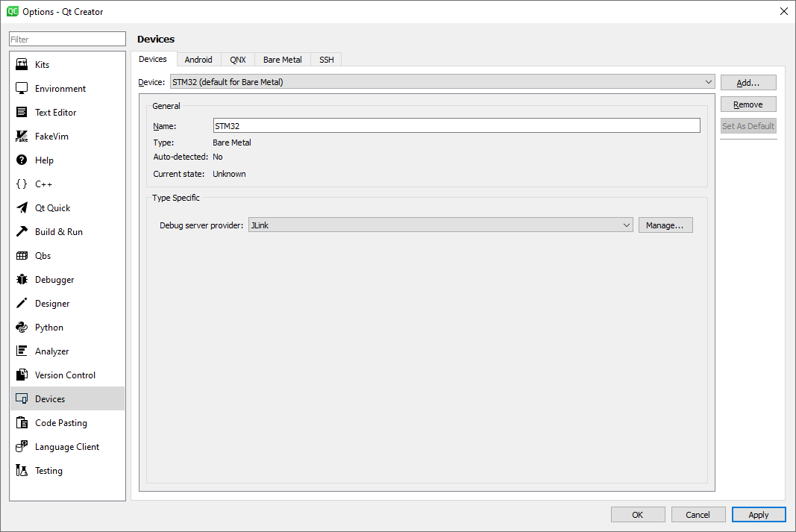This screenshot has height=532, width=796.
Task: Click the Apply button
Action: point(758,515)
